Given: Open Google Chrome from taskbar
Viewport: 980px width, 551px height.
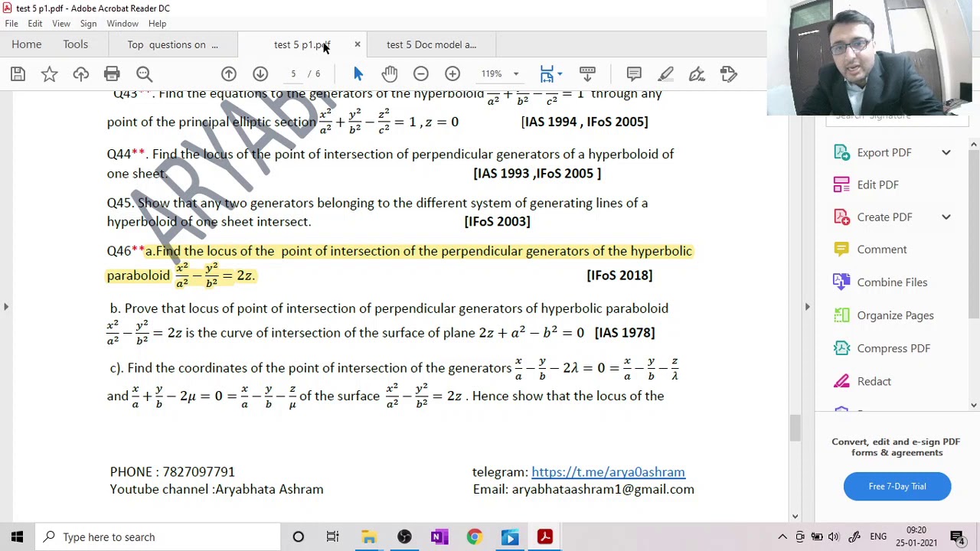Looking at the screenshot, I should tap(474, 537).
